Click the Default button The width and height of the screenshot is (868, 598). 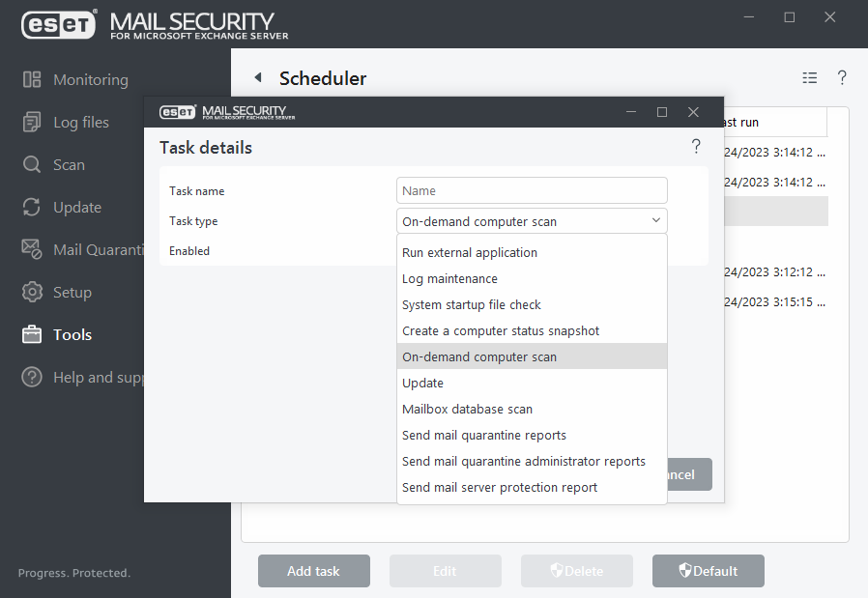point(708,571)
